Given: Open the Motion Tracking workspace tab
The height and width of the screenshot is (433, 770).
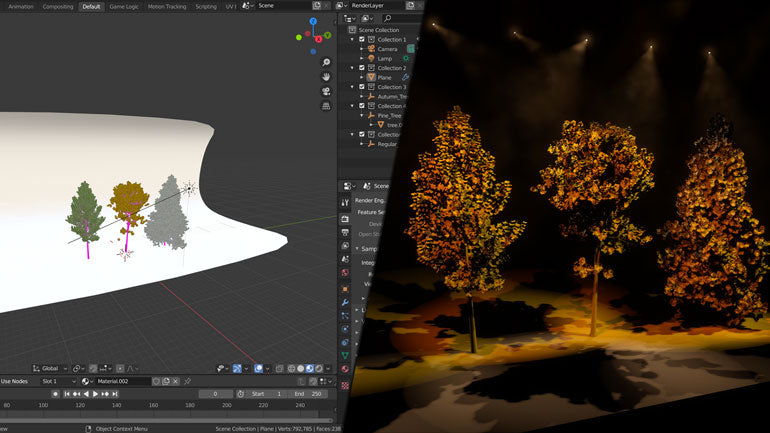Looking at the screenshot, I should pos(167,6).
